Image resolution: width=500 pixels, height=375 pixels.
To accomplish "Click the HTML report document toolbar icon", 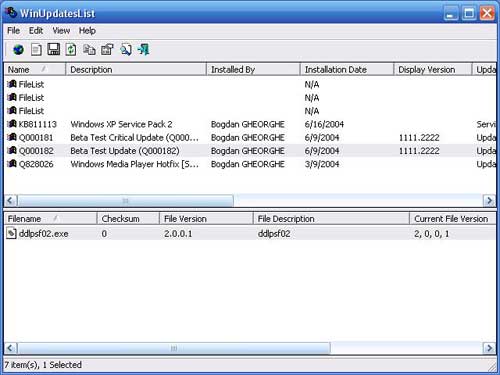I will coord(36,50).
